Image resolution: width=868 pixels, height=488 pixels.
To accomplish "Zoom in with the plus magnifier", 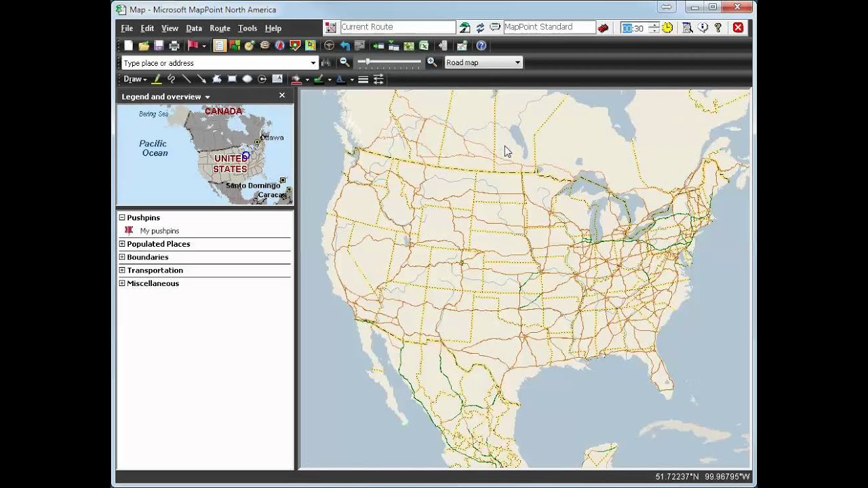I will point(432,62).
